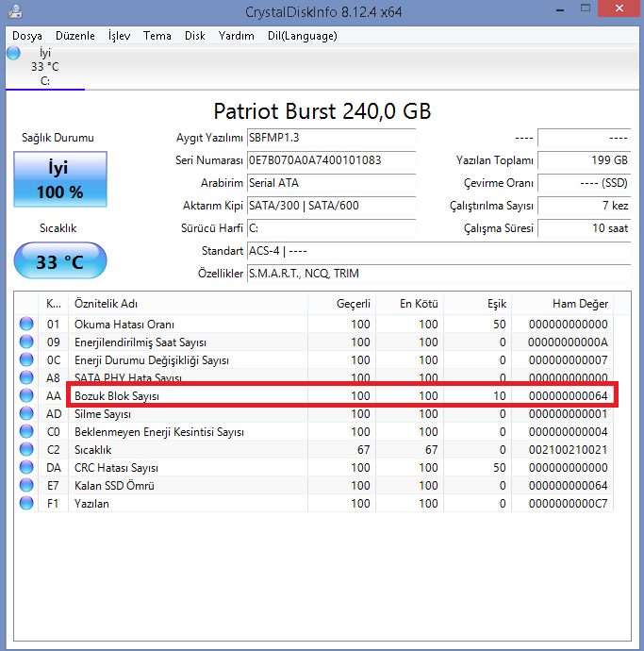
Task: Click status orb for F1 Yazılan row
Action: point(26,503)
